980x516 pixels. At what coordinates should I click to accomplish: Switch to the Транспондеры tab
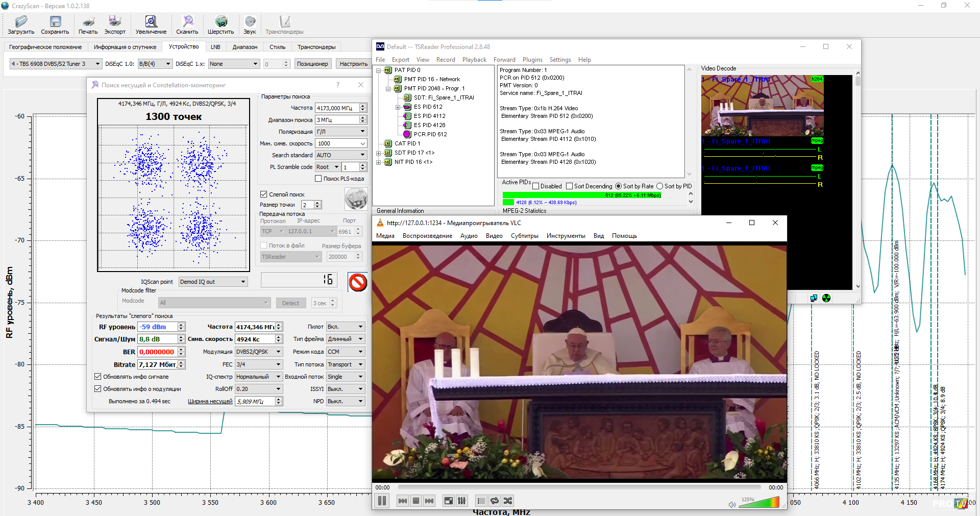pos(316,47)
